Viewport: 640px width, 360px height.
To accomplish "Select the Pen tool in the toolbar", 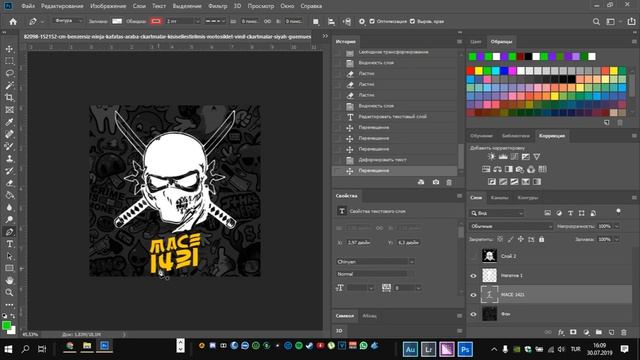I will click(9, 232).
